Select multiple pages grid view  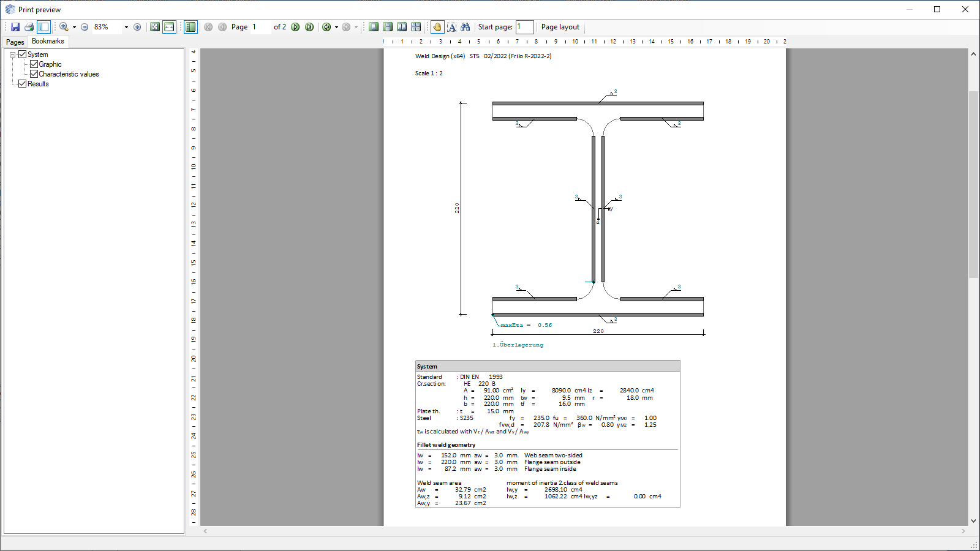pos(416,27)
